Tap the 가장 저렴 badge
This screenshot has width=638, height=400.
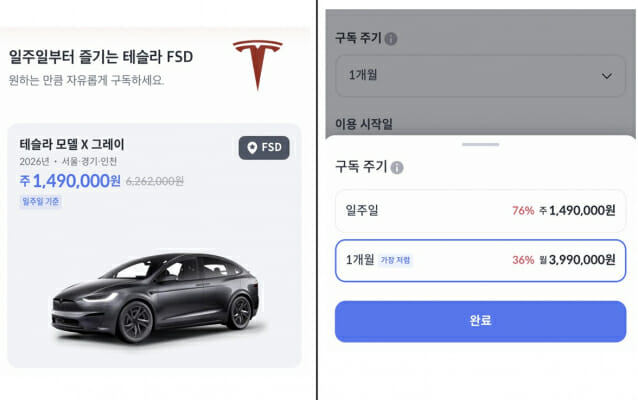[x=396, y=260]
